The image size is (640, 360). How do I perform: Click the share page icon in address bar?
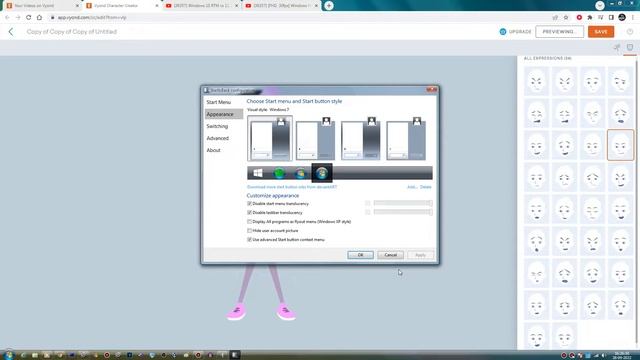click(555, 18)
